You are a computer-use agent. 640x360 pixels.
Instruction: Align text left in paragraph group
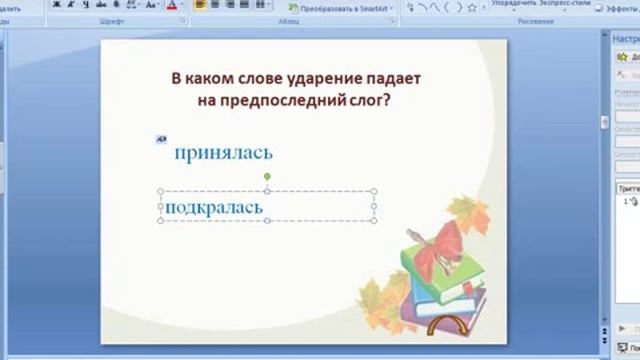pyautogui.click(x=200, y=4)
